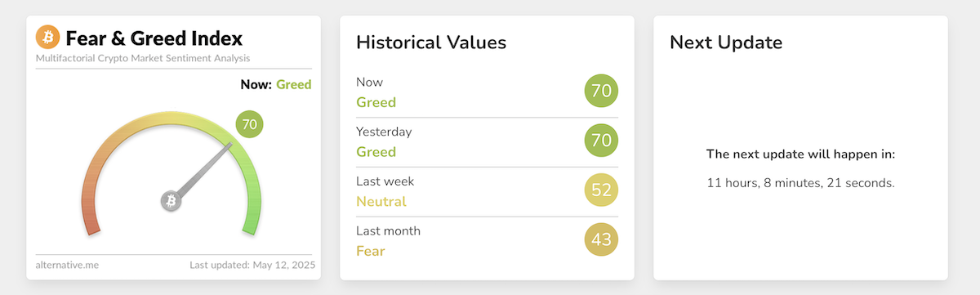This screenshot has width=980, height=295.
Task: Click the Last week 52 circle
Action: click(x=601, y=190)
